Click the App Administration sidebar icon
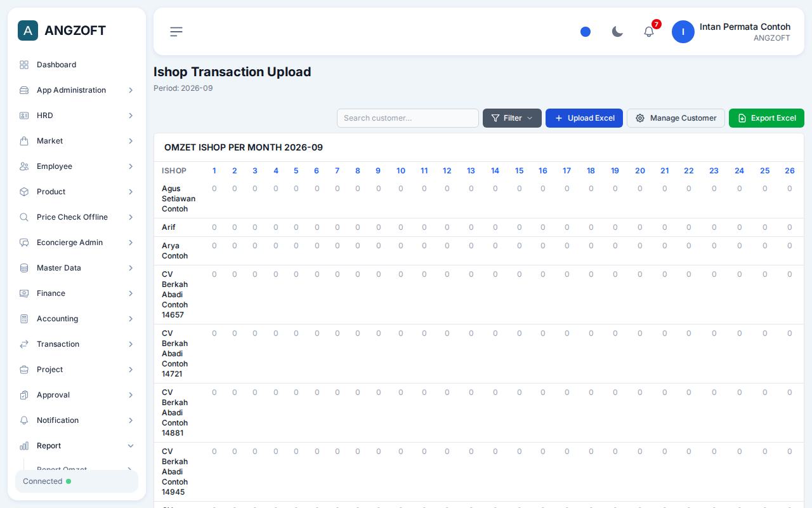Screen dimensions: 812x508 (24, 90)
